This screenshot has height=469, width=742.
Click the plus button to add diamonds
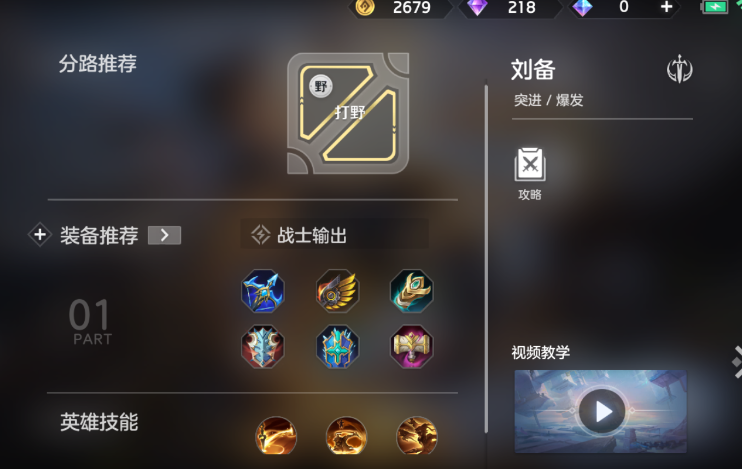click(x=666, y=7)
